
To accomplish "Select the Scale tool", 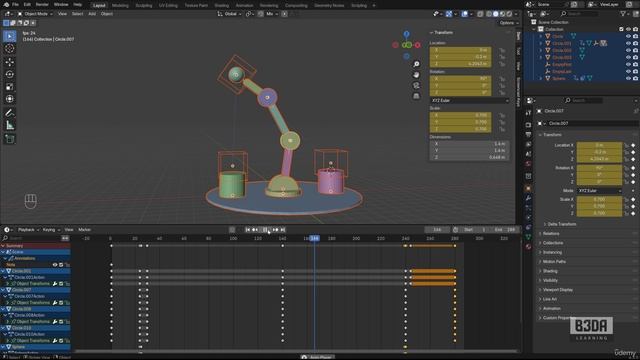I will [9, 87].
